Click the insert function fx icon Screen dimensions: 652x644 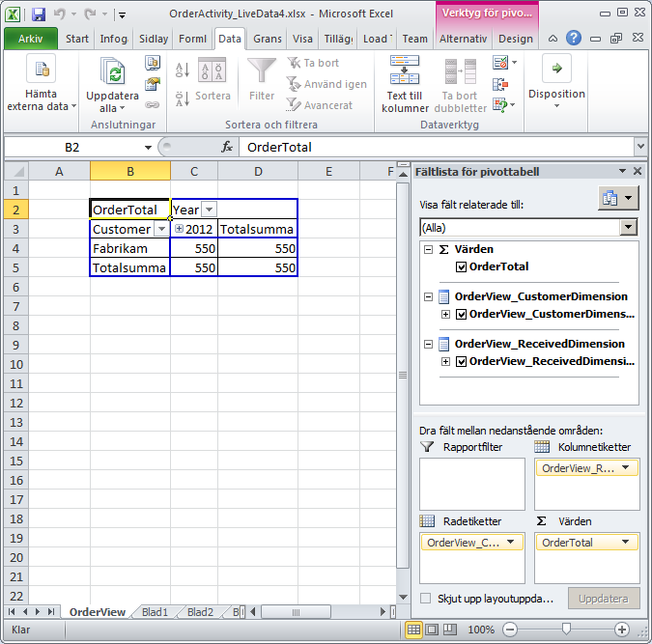tap(228, 147)
